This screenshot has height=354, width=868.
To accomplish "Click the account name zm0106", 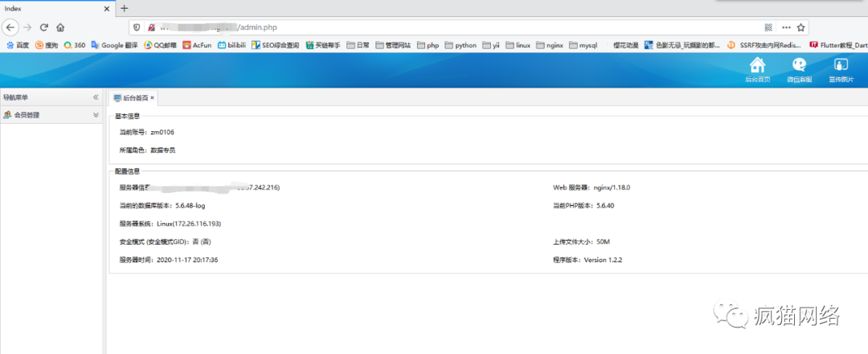I will click(162, 132).
